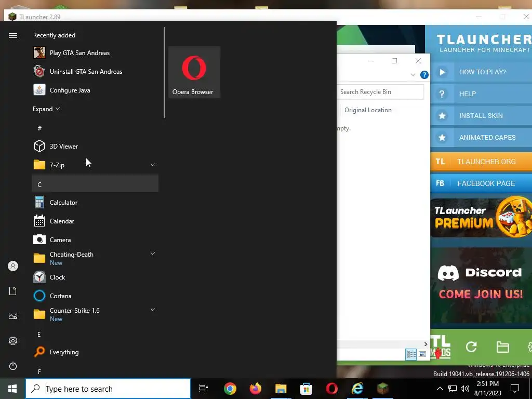
Task: Click the C letter index header
Action: tap(95, 183)
